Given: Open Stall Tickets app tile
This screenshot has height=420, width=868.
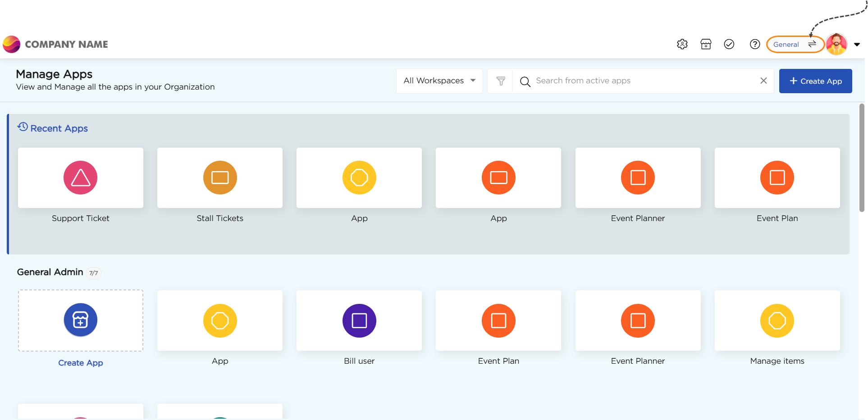Looking at the screenshot, I should 219,178.
